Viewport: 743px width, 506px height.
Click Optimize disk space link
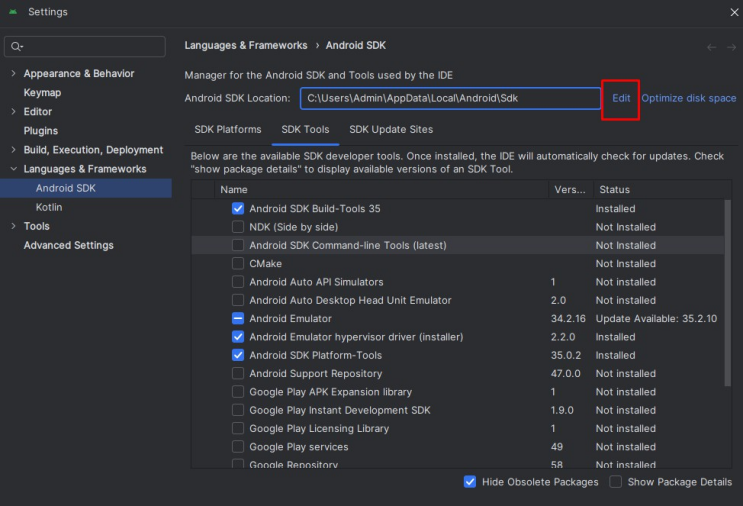pyautogui.click(x=688, y=98)
